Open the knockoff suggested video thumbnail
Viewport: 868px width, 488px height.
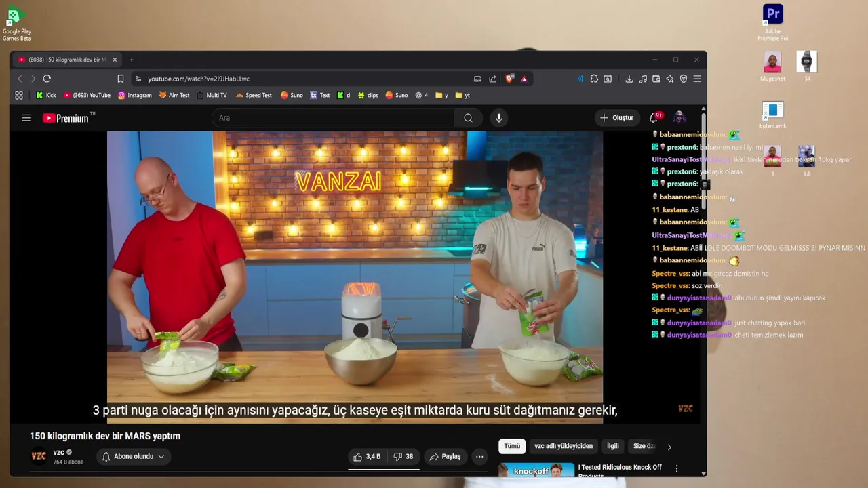point(536,470)
